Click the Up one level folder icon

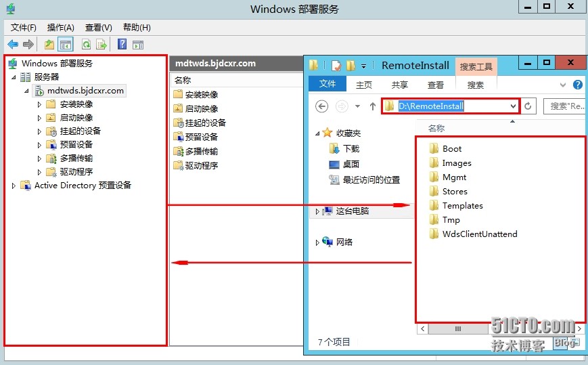tap(49, 45)
